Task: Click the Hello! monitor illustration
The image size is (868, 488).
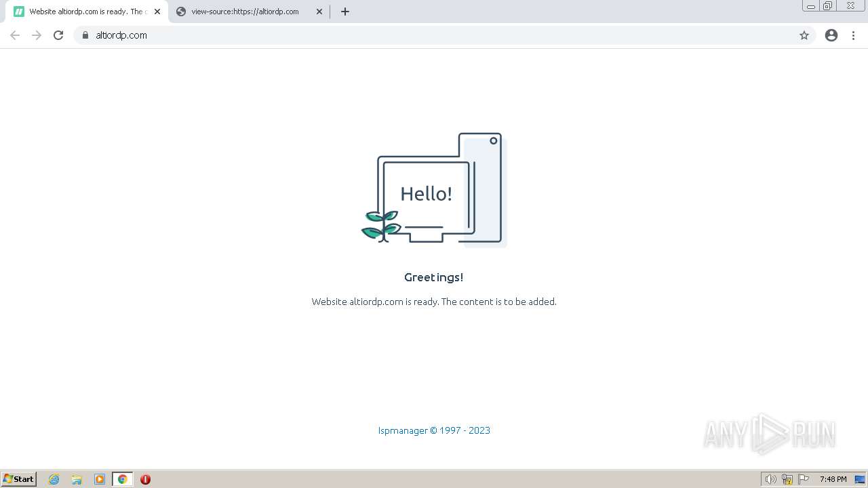Action: pyautogui.click(x=434, y=190)
